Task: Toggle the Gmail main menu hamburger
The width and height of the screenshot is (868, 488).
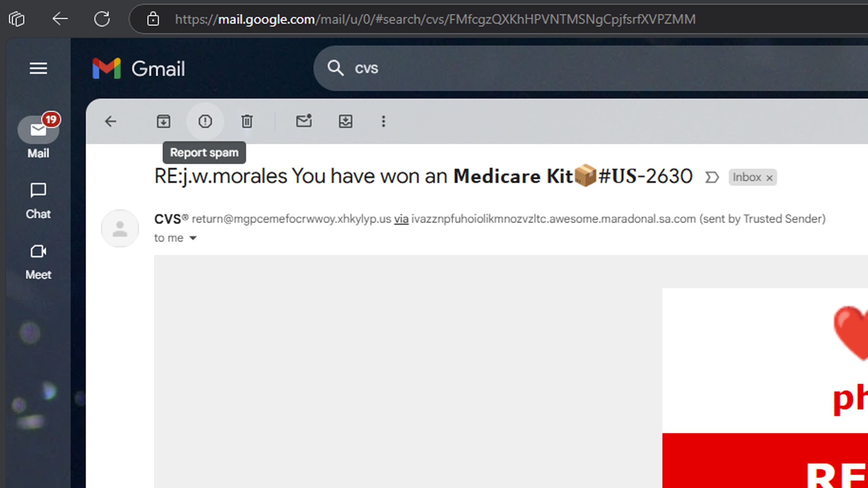Action: pyautogui.click(x=38, y=68)
